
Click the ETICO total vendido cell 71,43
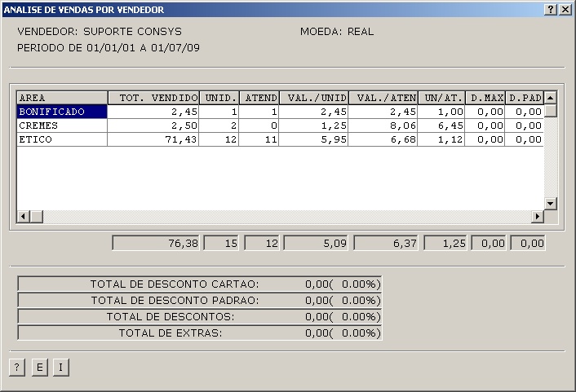point(153,139)
